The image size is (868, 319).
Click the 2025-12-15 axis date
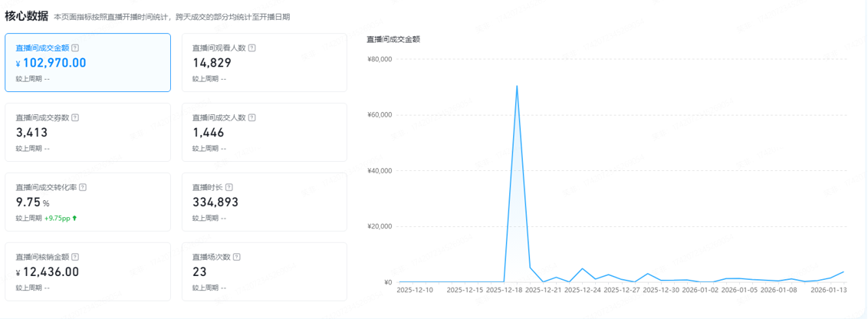[x=465, y=290]
